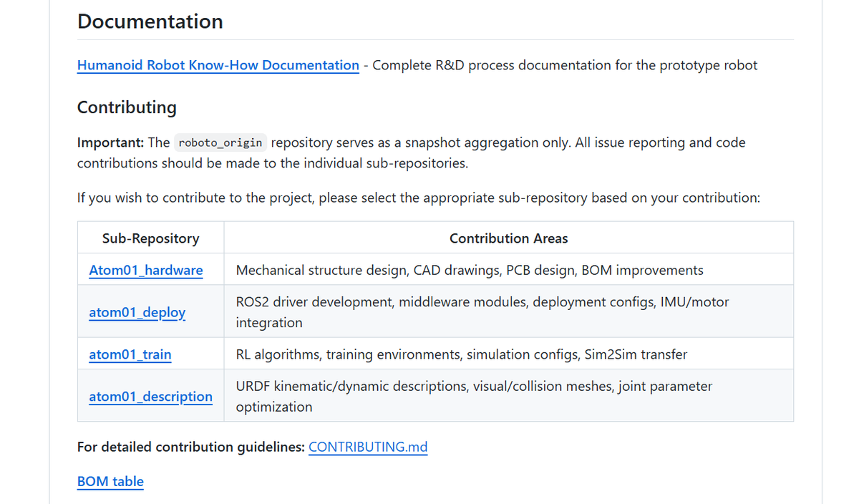
Task: Open the CONTRIBUTING.md guidelines link
Action: [x=368, y=447]
